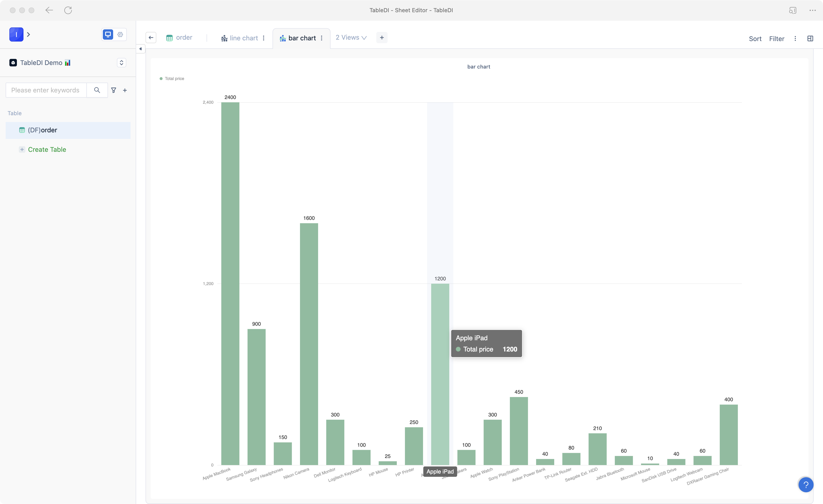Click the Microsoft Mouse axis label
The height and width of the screenshot is (504, 823).
coord(635,474)
